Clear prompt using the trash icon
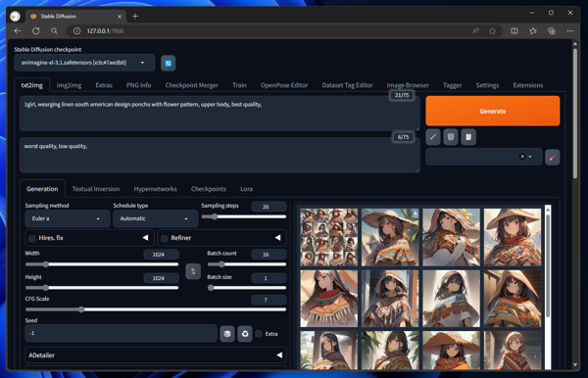This screenshot has width=588, height=378. [451, 137]
